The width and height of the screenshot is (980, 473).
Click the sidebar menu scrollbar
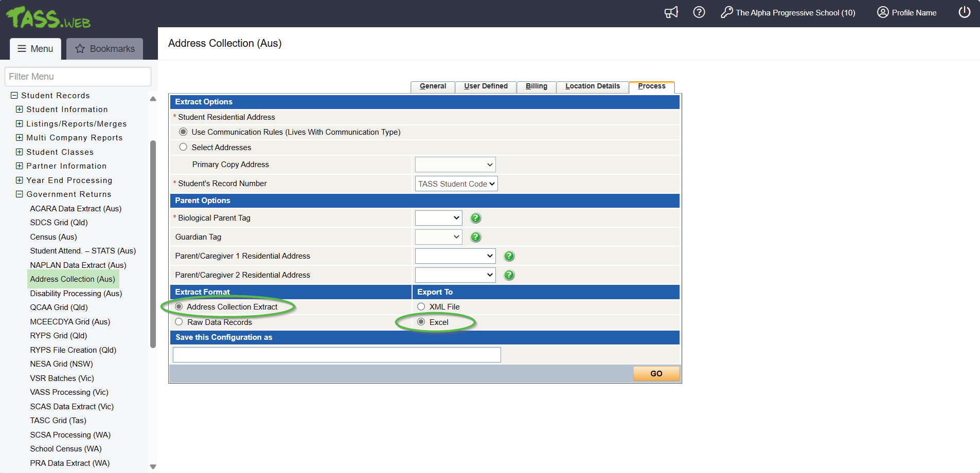point(153,244)
